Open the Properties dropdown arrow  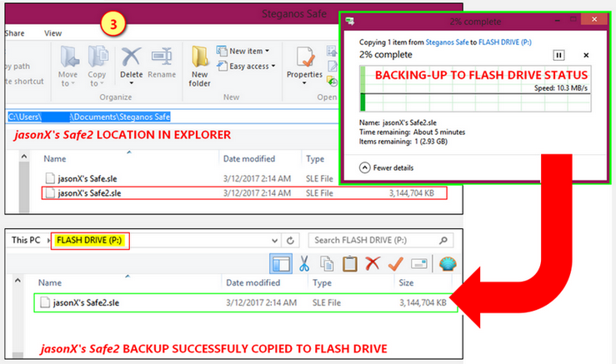pyautogui.click(x=305, y=82)
